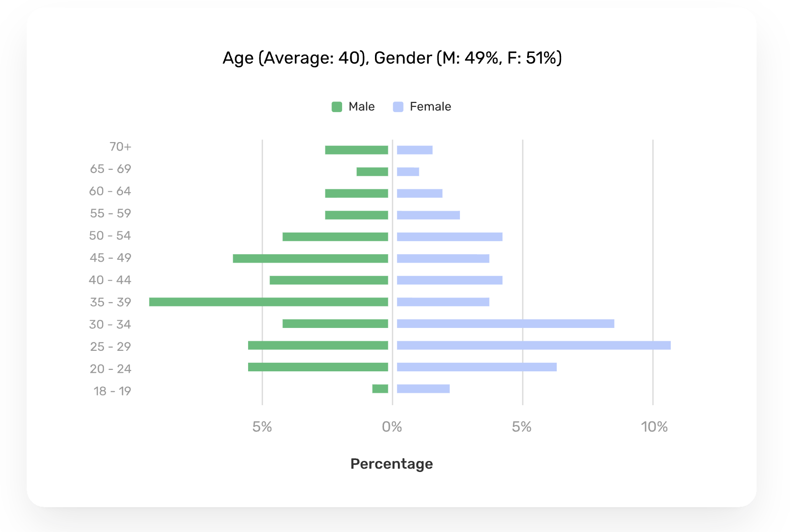This screenshot has width=790, height=532.
Task: Click the Female bar for 50 - 54
Action: point(449,237)
